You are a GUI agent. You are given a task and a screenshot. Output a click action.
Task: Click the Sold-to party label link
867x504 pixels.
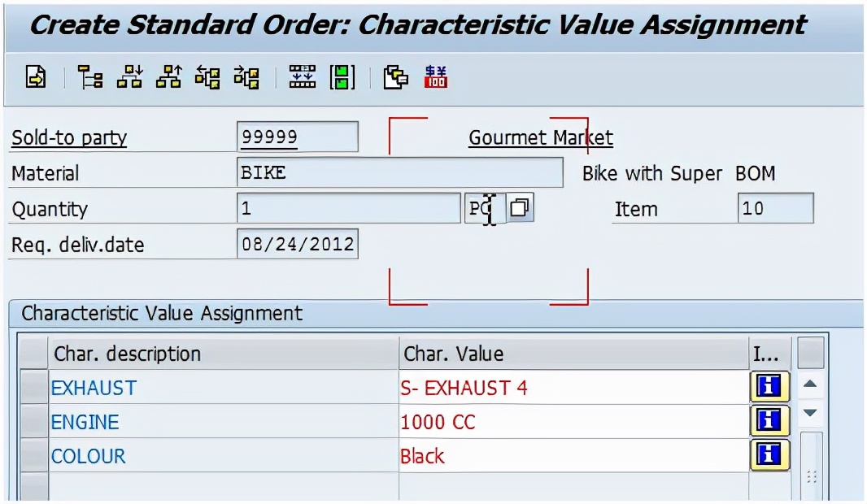(x=68, y=138)
